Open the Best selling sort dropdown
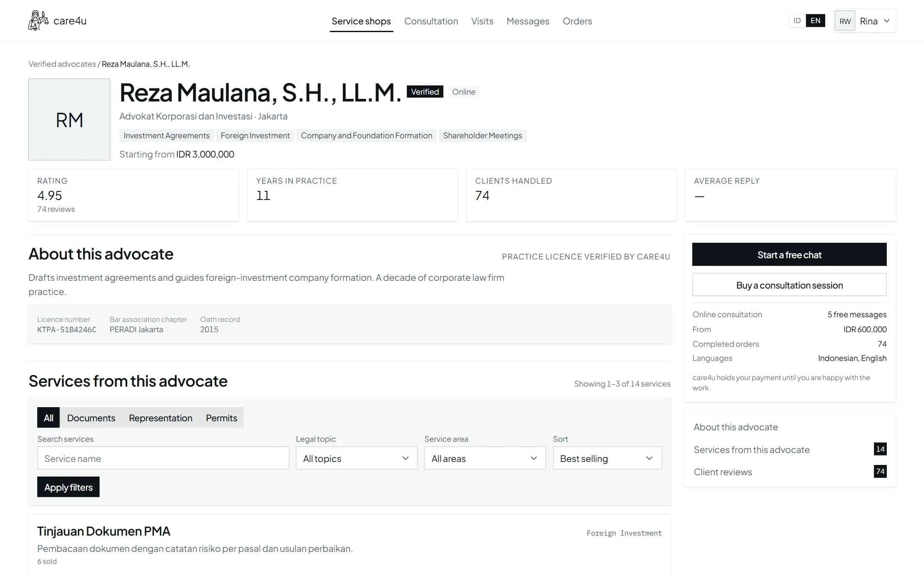 coord(607,458)
